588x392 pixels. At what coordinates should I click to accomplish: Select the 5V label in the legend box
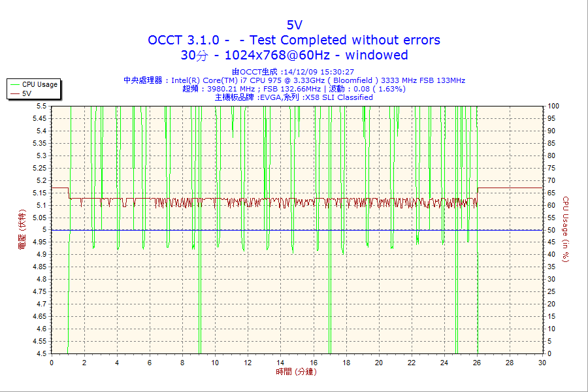tap(27, 93)
